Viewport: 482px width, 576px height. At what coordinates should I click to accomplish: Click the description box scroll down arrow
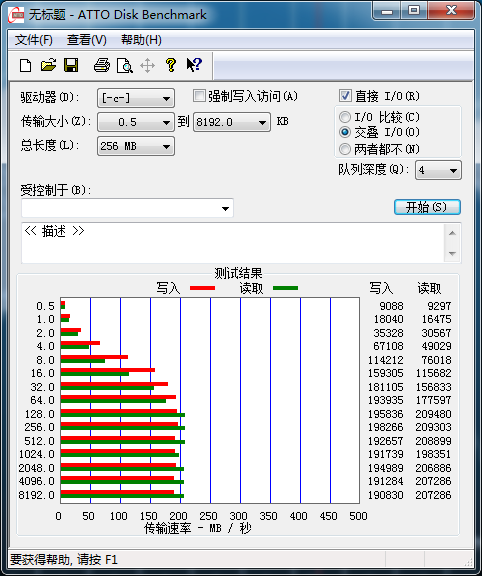(x=453, y=253)
